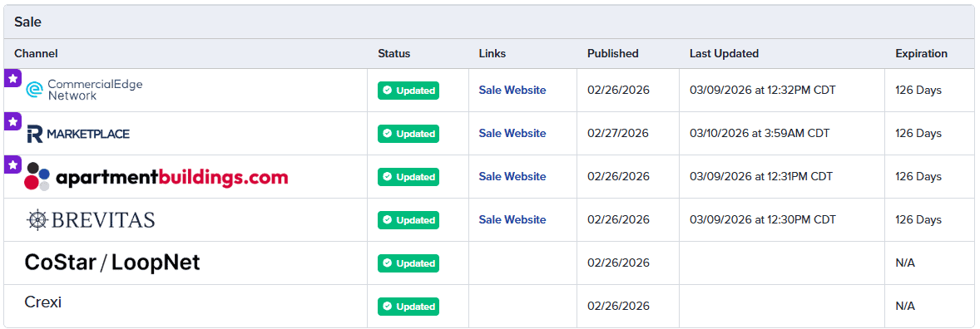Image resolution: width=980 pixels, height=329 pixels.
Task: Click 126 Days expiration in CommercialEdge Network row
Action: tap(918, 90)
